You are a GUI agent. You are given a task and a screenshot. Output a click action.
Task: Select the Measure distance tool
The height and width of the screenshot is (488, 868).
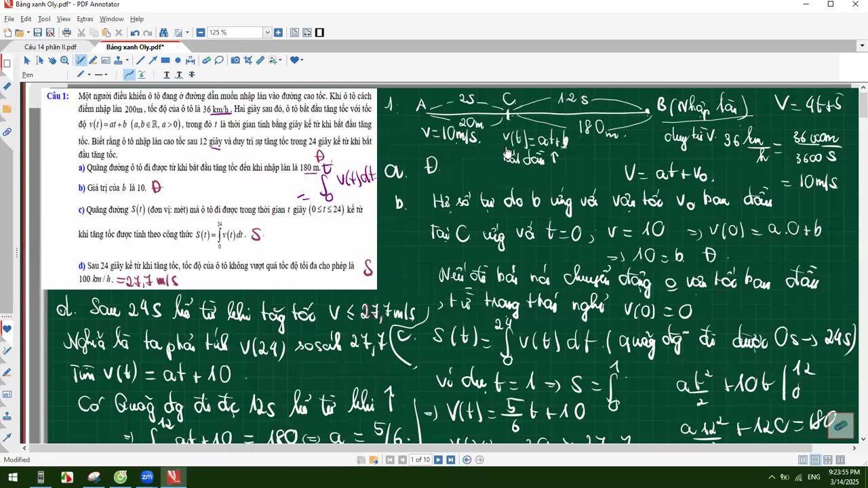click(x=260, y=60)
